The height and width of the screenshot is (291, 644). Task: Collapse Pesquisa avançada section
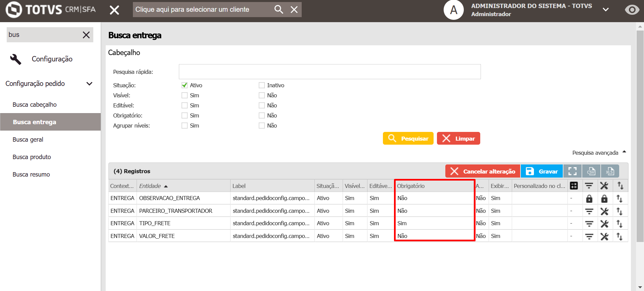(599, 153)
